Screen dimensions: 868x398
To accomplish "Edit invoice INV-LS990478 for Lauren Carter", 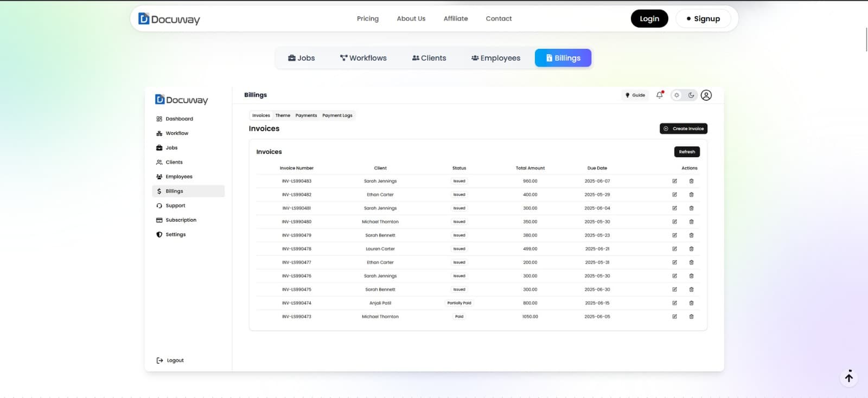I will [x=674, y=249].
